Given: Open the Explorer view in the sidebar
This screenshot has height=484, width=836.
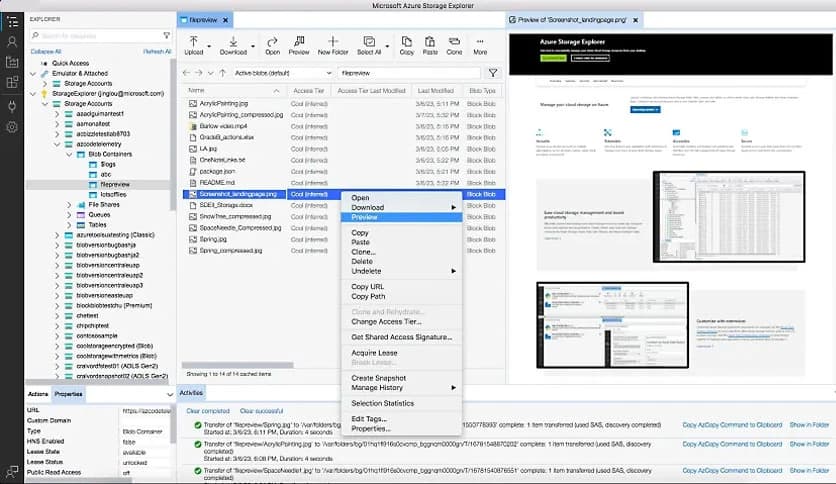Looking at the screenshot, I should tap(12, 22).
